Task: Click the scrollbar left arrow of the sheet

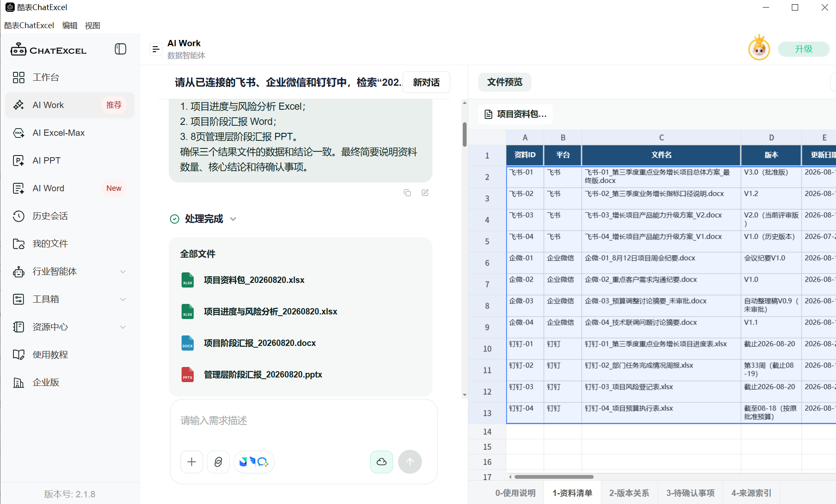Action: click(x=510, y=477)
